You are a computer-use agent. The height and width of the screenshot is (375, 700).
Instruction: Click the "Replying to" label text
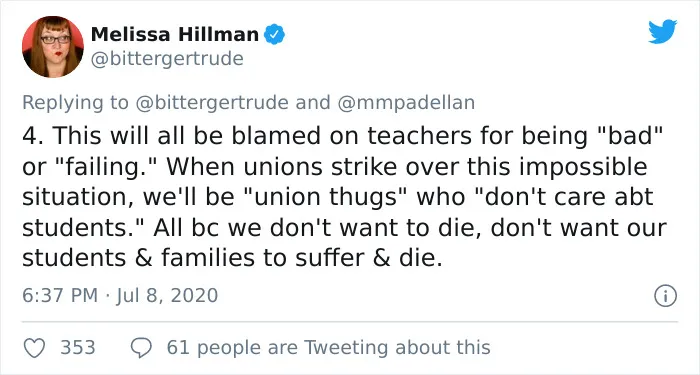coord(75,103)
